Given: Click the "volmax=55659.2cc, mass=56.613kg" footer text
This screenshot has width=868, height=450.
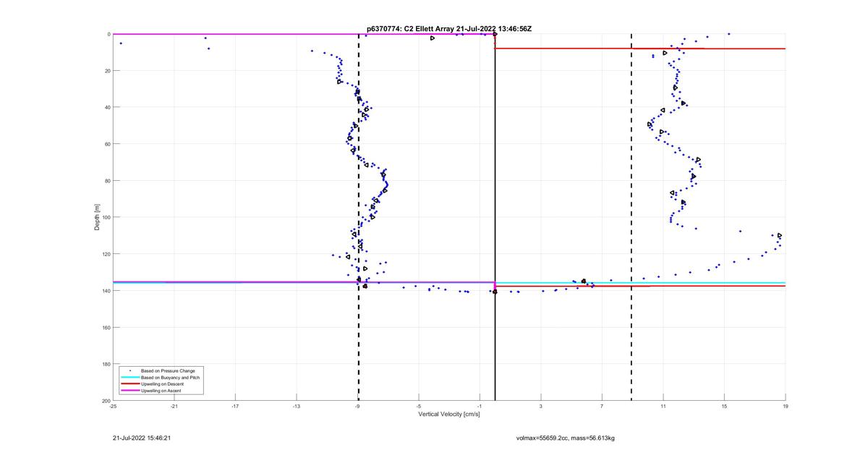Looking at the screenshot, I should point(565,438).
